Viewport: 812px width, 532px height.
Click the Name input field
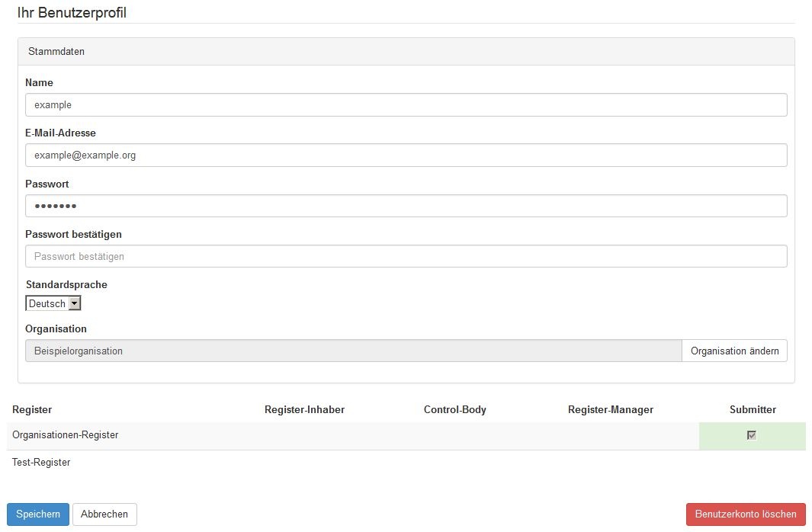click(x=406, y=105)
